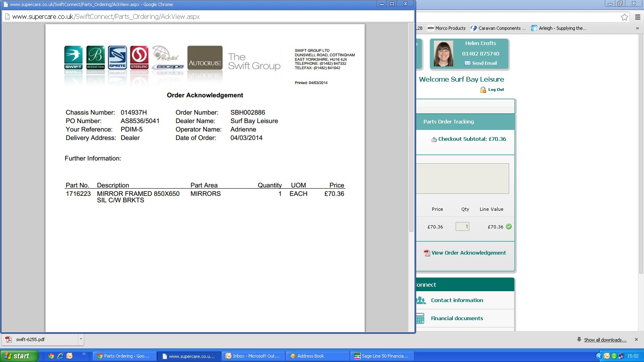The width and height of the screenshot is (644, 362).
Task: Switch to www.supercare.co.uk taskbar button
Action: (189, 356)
